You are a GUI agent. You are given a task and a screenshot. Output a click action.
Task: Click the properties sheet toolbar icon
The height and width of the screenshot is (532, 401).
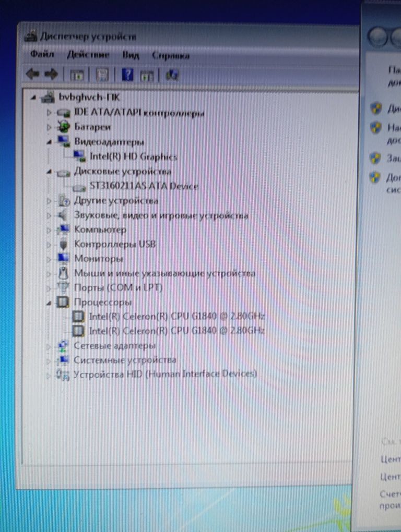coord(102,75)
